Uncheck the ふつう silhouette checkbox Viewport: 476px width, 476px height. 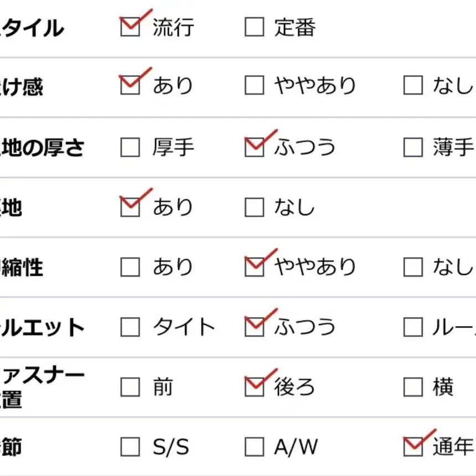(x=254, y=327)
